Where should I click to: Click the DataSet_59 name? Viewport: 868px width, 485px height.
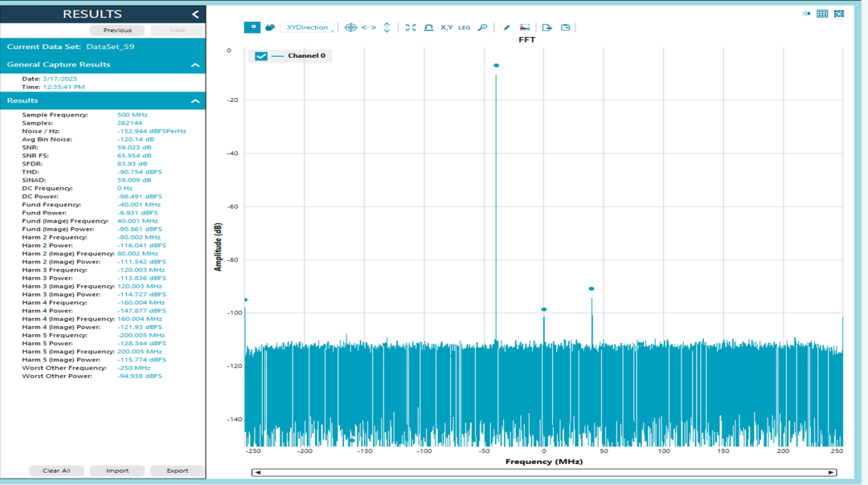[110, 47]
